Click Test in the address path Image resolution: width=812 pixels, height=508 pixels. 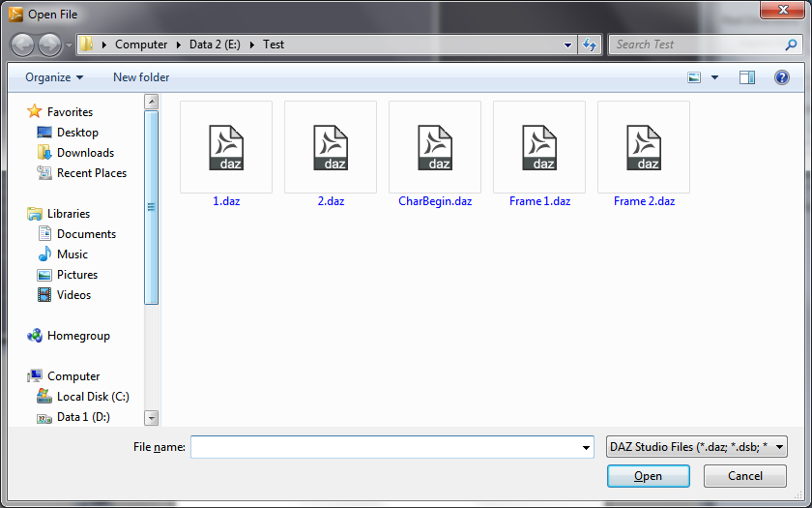274,45
